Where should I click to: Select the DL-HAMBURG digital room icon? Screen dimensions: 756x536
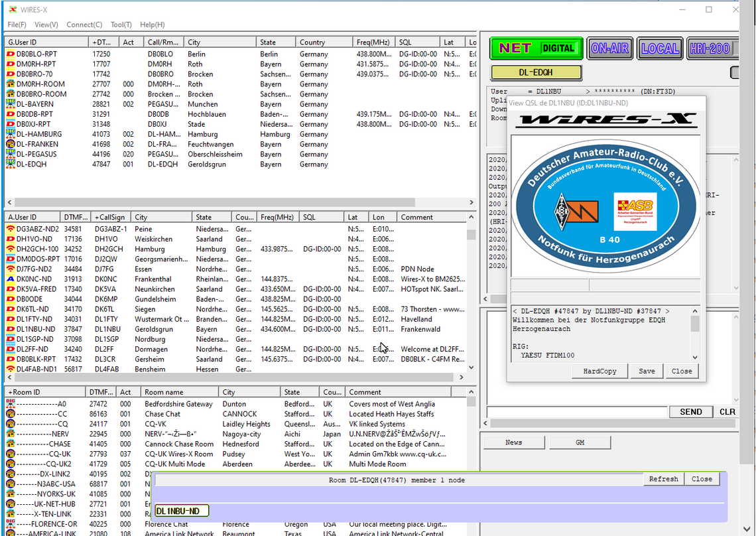click(11, 134)
